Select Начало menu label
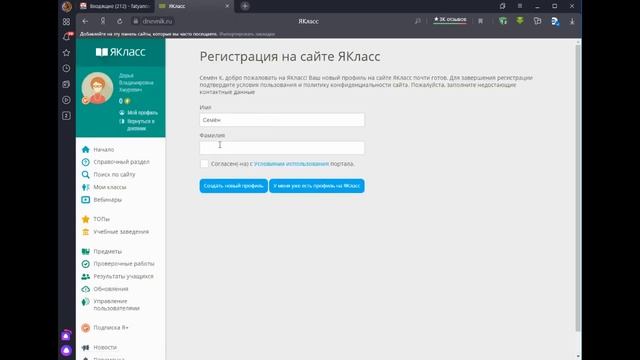 tap(104, 149)
